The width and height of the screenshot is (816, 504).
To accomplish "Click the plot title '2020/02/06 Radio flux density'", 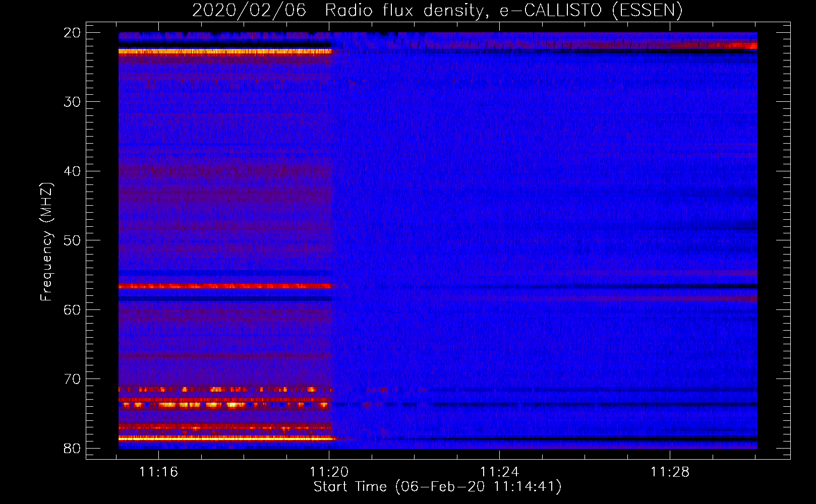I will [337, 10].
